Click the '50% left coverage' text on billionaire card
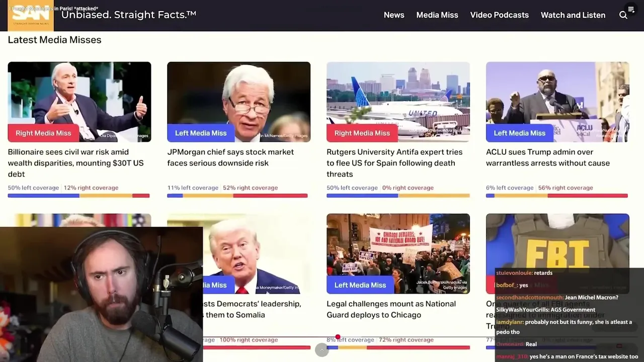The height and width of the screenshot is (362, 644). click(33, 188)
